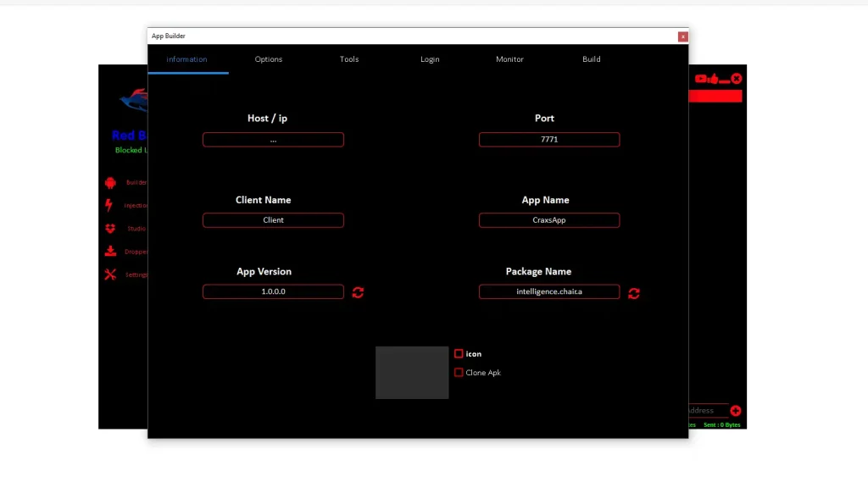Regenerate the Package Name
Viewport: 868px width, 499px height.
(x=634, y=293)
